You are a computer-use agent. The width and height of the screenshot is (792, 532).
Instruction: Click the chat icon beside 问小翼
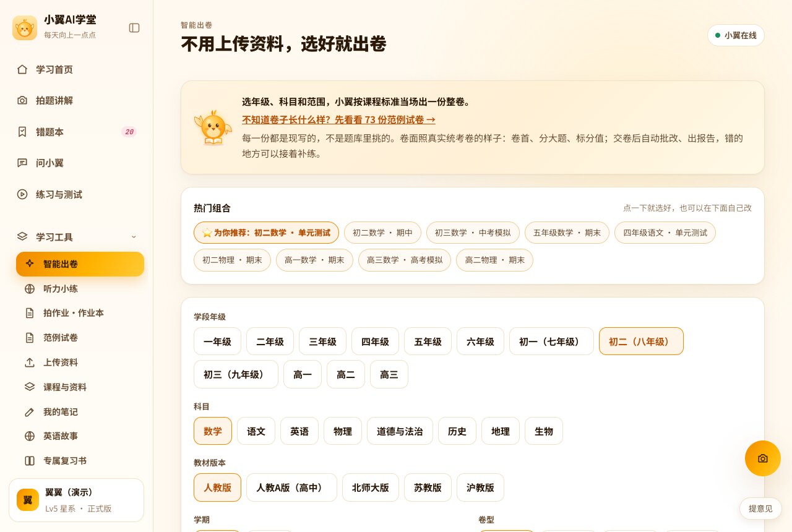[x=22, y=163]
